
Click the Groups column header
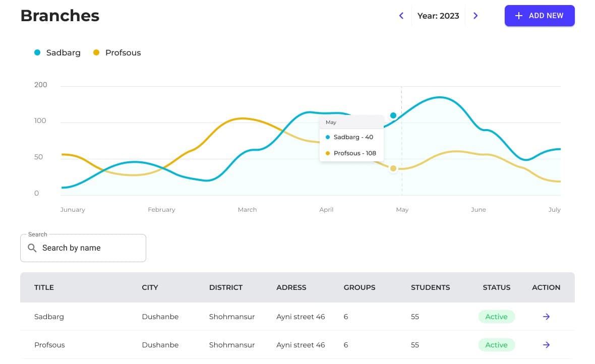click(360, 287)
